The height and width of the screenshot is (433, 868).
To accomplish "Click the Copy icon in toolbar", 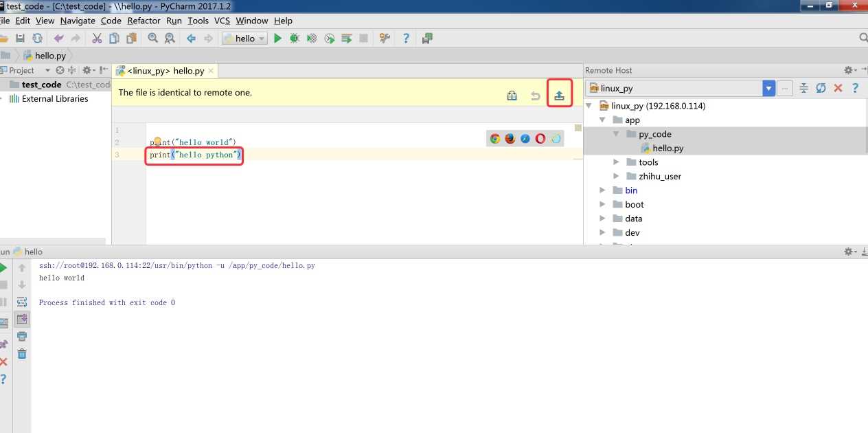I will click(114, 38).
